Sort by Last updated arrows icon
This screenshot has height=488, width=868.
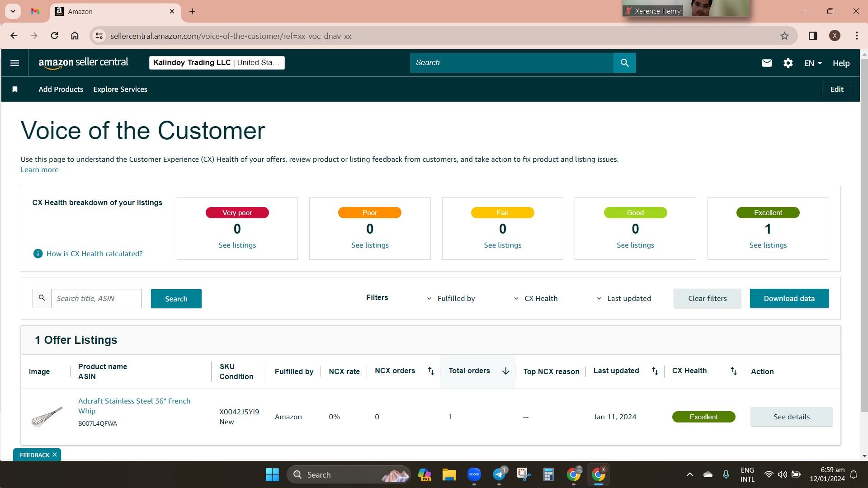tap(655, 371)
